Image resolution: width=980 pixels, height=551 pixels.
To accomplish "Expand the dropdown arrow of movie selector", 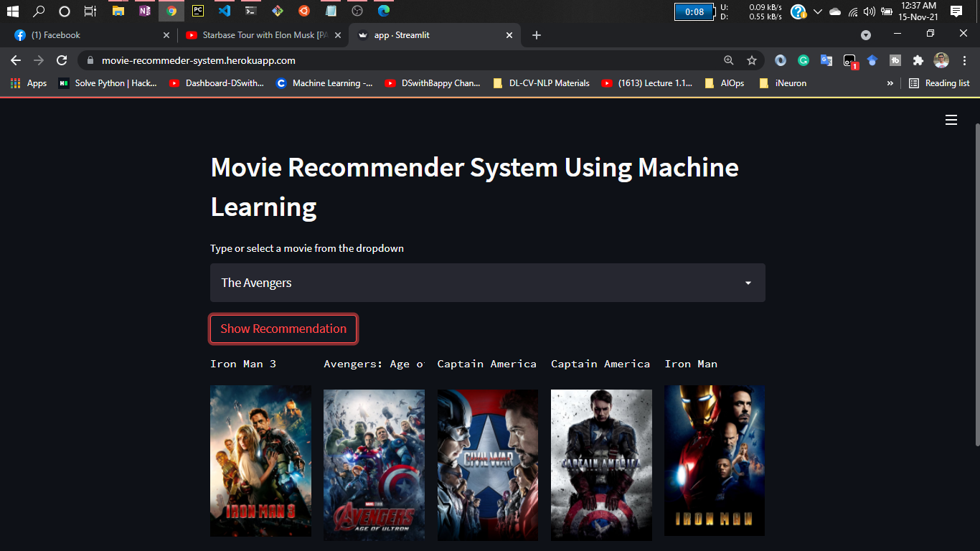I will 748,283.
